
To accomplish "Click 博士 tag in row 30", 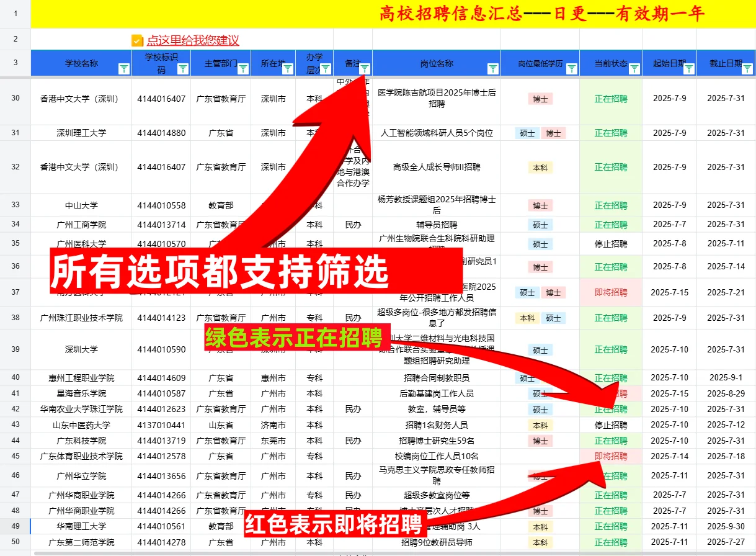I will [540, 99].
